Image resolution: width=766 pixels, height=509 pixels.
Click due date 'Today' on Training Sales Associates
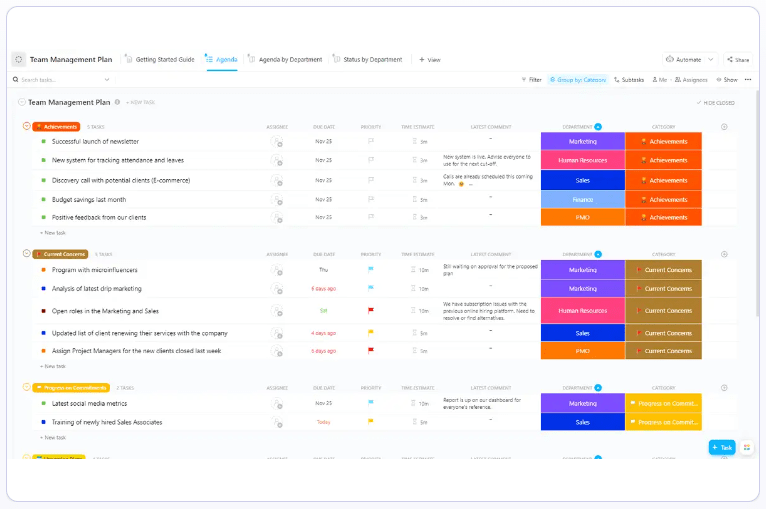click(x=323, y=422)
